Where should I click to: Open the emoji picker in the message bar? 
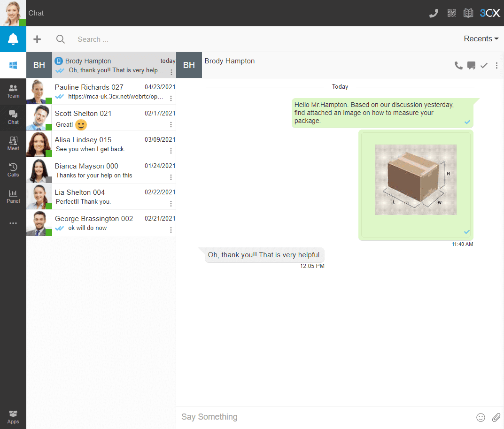(x=481, y=417)
